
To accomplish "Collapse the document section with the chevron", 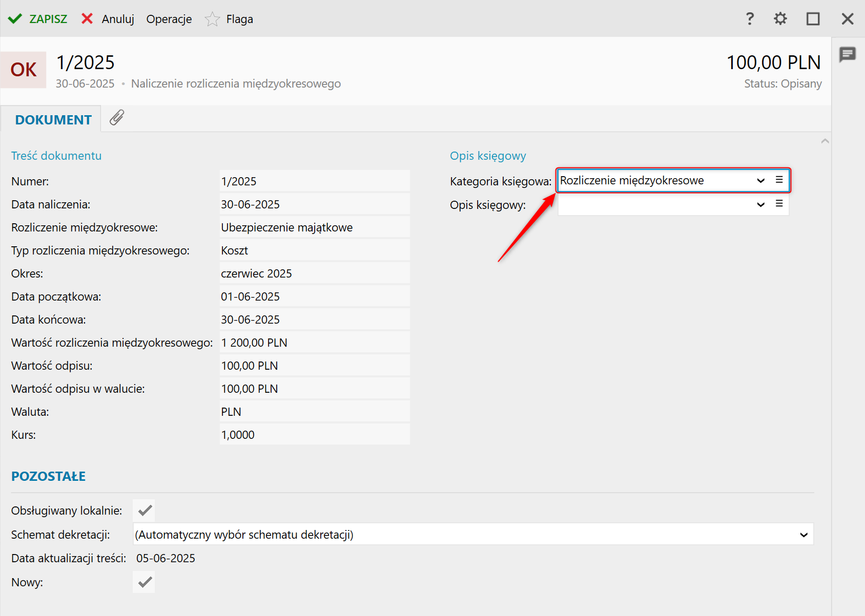I will pos(825,141).
